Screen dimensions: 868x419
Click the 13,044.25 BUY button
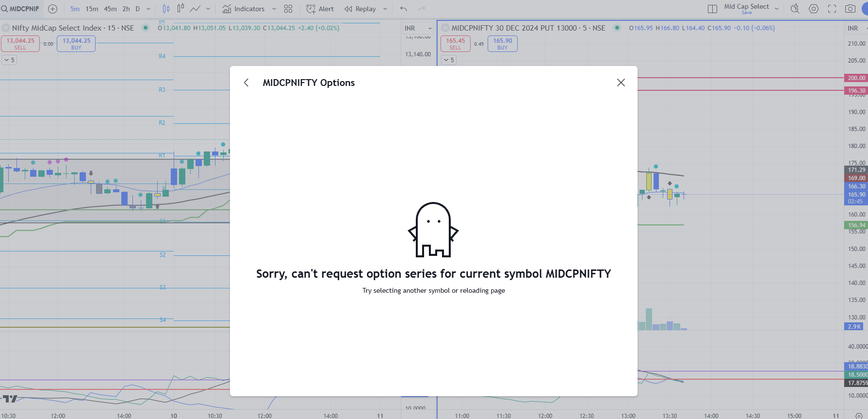[76, 44]
